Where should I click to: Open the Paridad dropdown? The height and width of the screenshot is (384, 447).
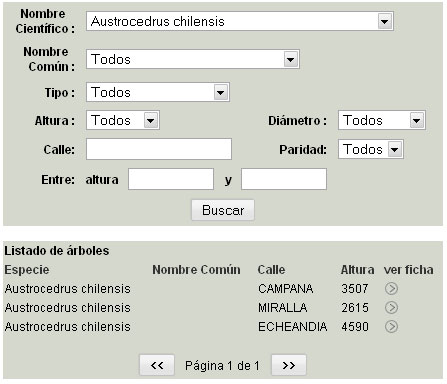371,149
